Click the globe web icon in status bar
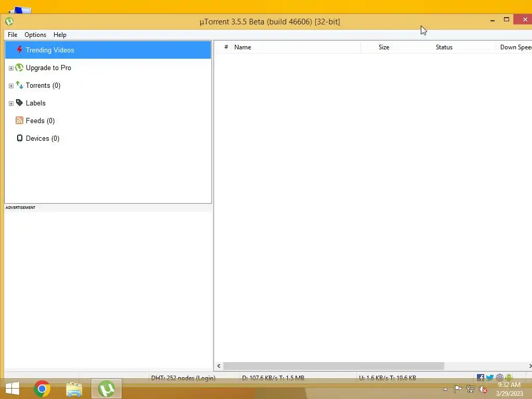Viewport: 532px width, 399px height. (x=499, y=378)
